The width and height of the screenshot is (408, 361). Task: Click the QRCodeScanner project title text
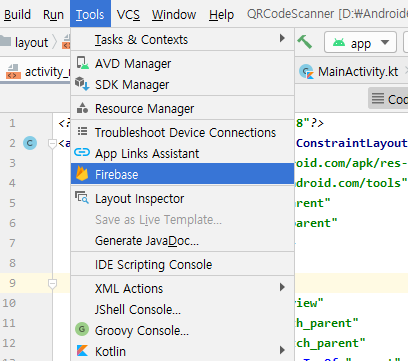click(291, 14)
